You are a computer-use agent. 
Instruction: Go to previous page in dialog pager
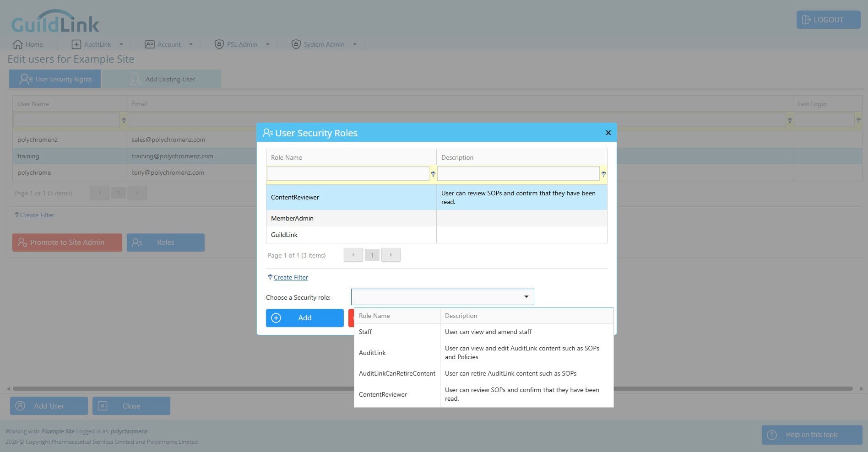point(353,255)
